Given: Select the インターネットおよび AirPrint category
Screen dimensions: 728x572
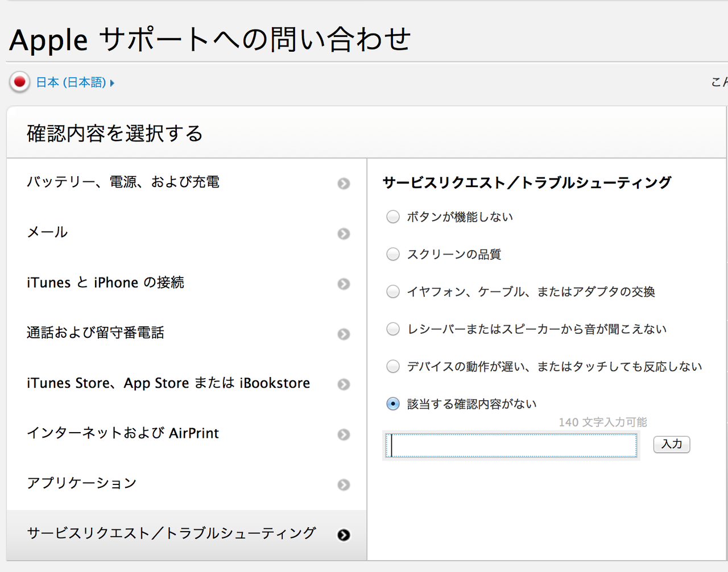Looking at the screenshot, I should click(187, 434).
